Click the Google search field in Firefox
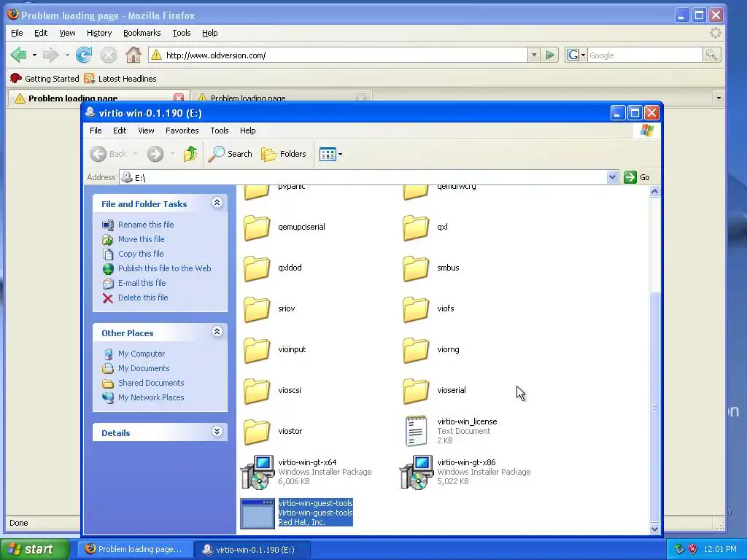Viewport: 747px width, 560px height. (x=645, y=55)
